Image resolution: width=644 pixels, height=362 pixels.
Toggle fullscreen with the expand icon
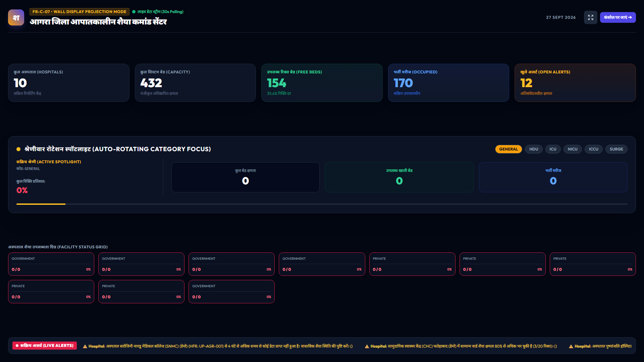point(590,17)
